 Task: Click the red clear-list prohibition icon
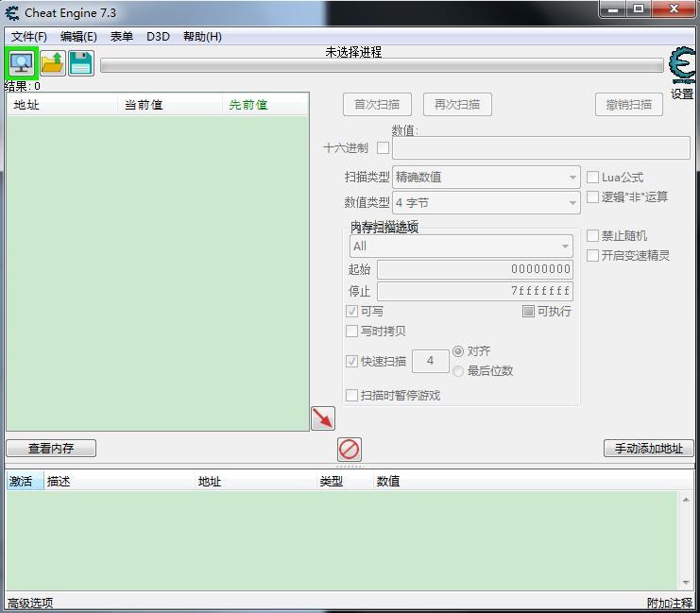point(350,450)
